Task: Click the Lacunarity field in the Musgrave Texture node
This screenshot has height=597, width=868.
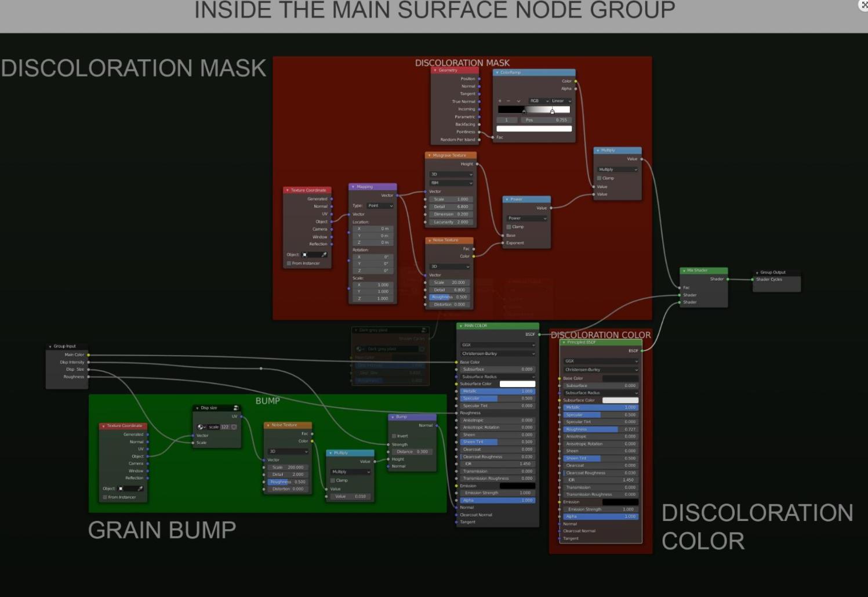Action: pyautogui.click(x=451, y=222)
